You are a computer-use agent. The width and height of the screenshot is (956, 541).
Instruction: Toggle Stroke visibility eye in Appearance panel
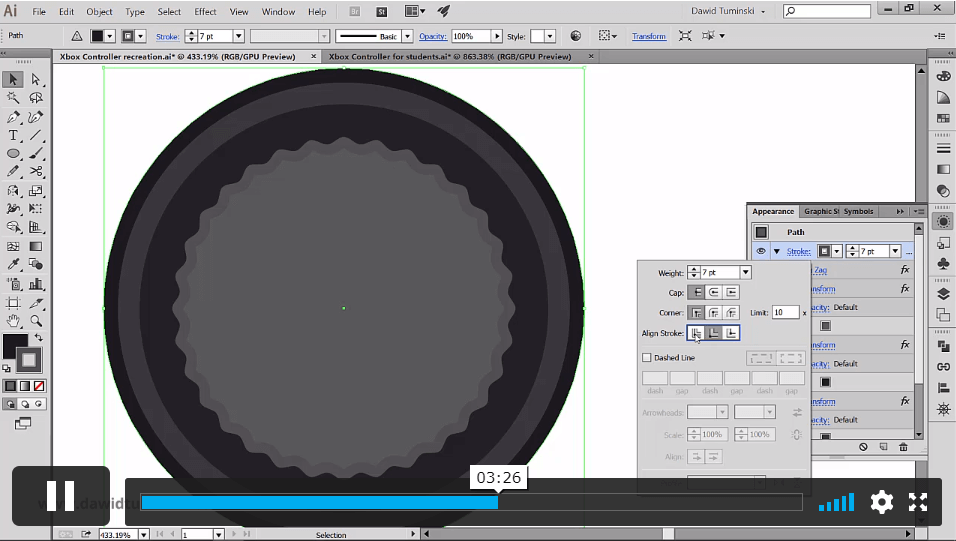pos(761,251)
